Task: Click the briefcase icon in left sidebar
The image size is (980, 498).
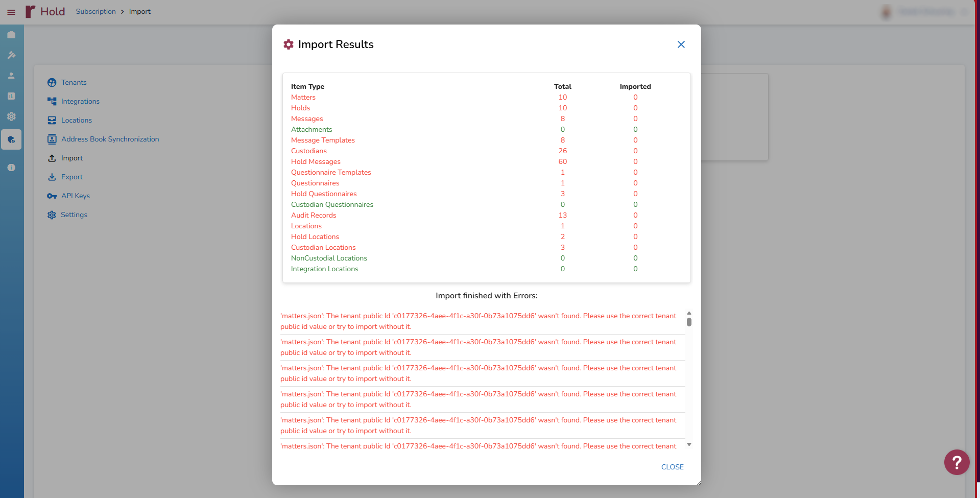Action: [x=11, y=35]
